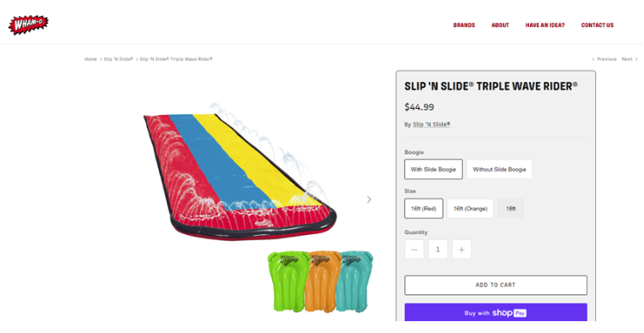Choose 16ft (Red) size
The image size is (644, 333).
click(x=423, y=209)
